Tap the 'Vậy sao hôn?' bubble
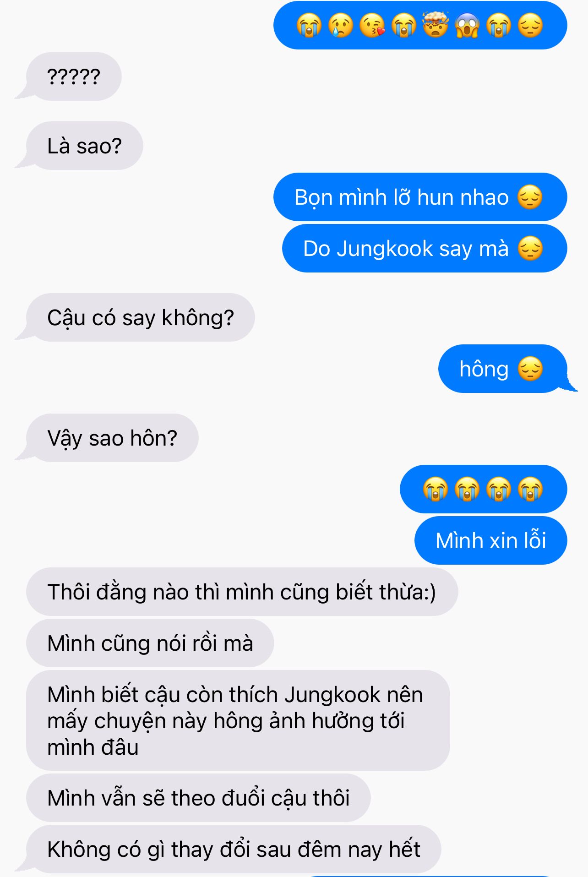The image size is (588, 877). (112, 438)
